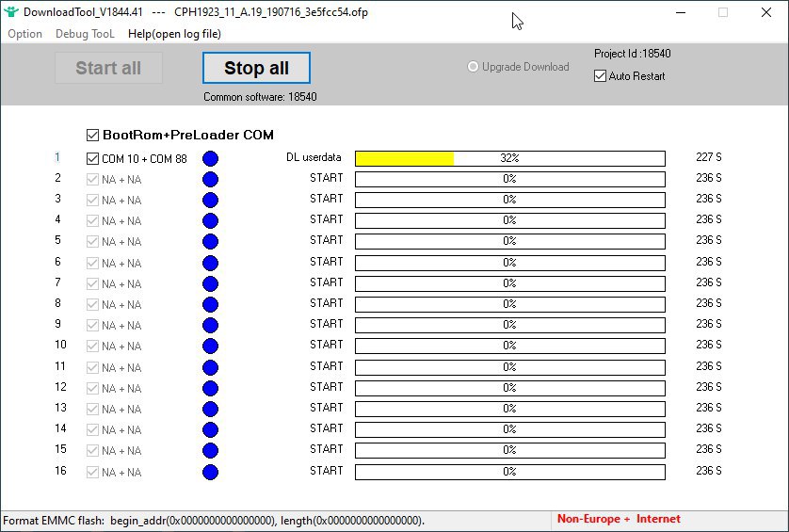Click the blue status dot for row 4
The height and width of the screenshot is (532, 789).
click(x=210, y=220)
